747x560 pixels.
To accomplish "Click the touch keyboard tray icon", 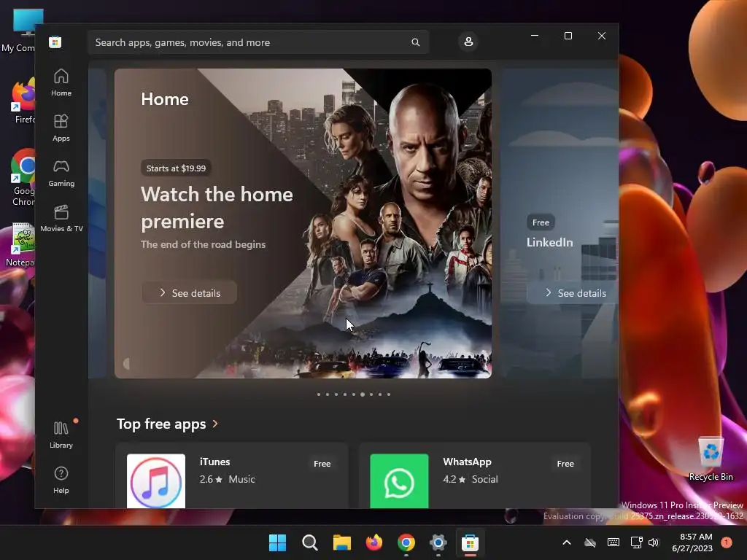I will (x=614, y=542).
